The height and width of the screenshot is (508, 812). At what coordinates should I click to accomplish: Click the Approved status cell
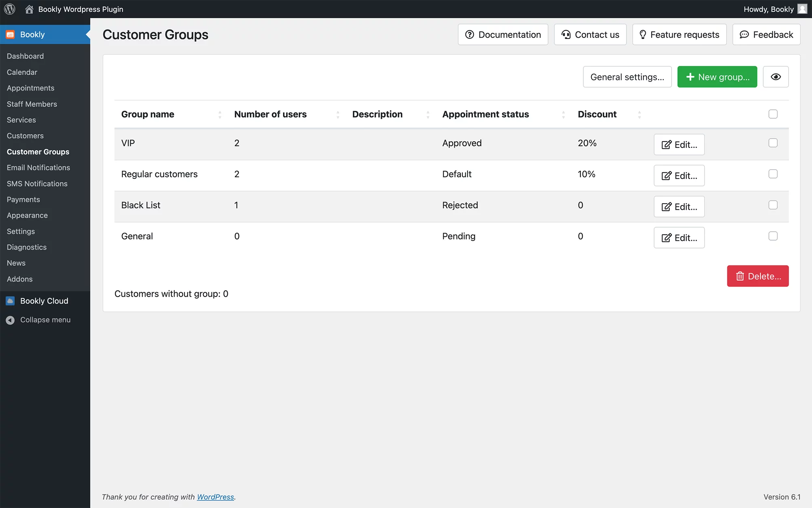pos(462,143)
